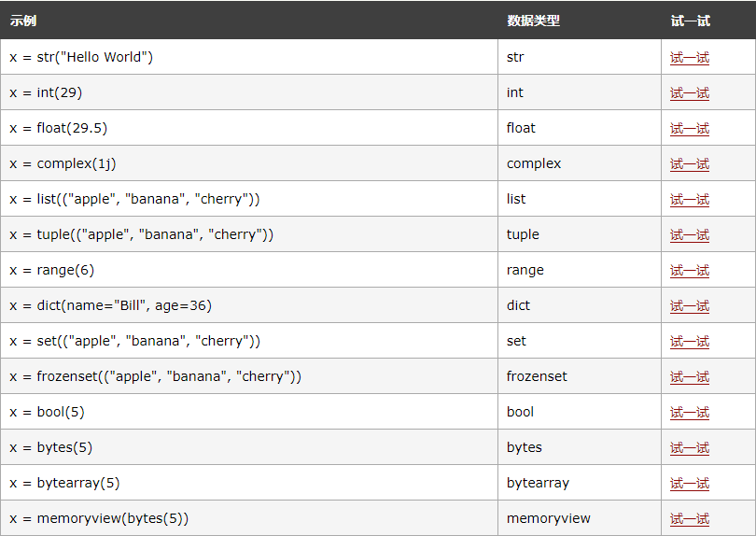Open 试一试 in the tuple row
The width and height of the screenshot is (756, 536).
[x=690, y=235]
